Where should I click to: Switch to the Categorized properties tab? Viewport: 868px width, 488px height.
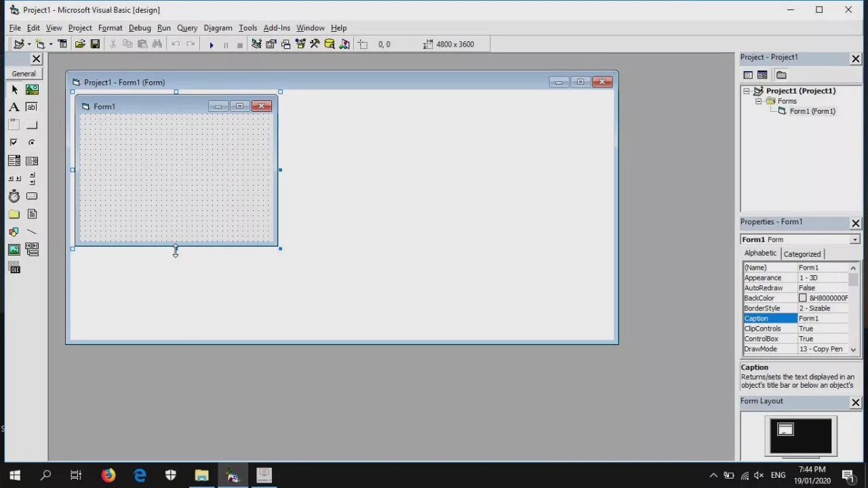(x=802, y=253)
